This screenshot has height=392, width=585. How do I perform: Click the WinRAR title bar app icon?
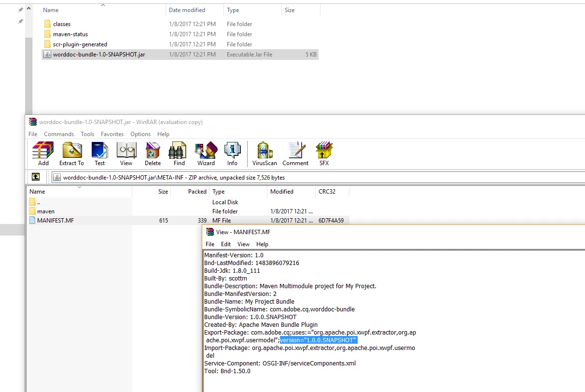(33, 122)
